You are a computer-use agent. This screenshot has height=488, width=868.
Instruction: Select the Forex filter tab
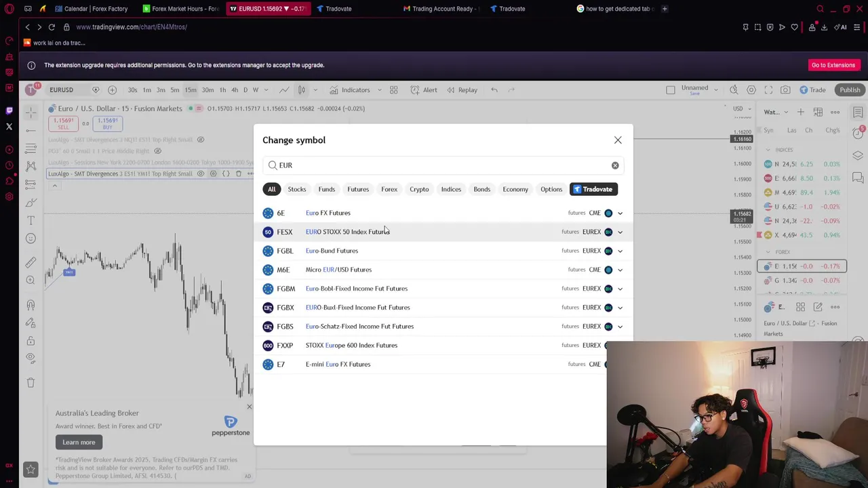[x=389, y=189]
